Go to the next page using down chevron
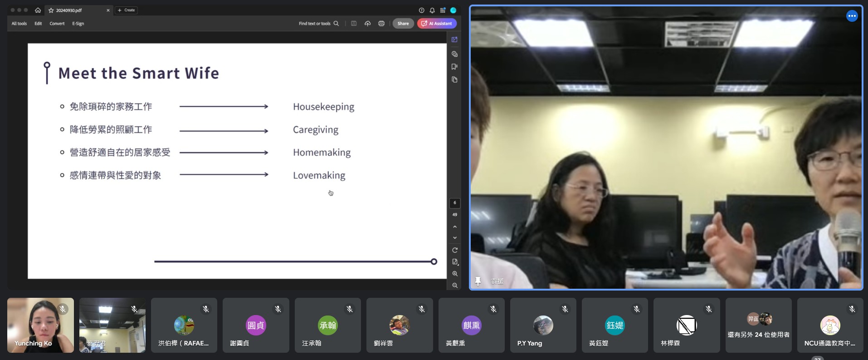This screenshot has height=360, width=868. (x=454, y=238)
